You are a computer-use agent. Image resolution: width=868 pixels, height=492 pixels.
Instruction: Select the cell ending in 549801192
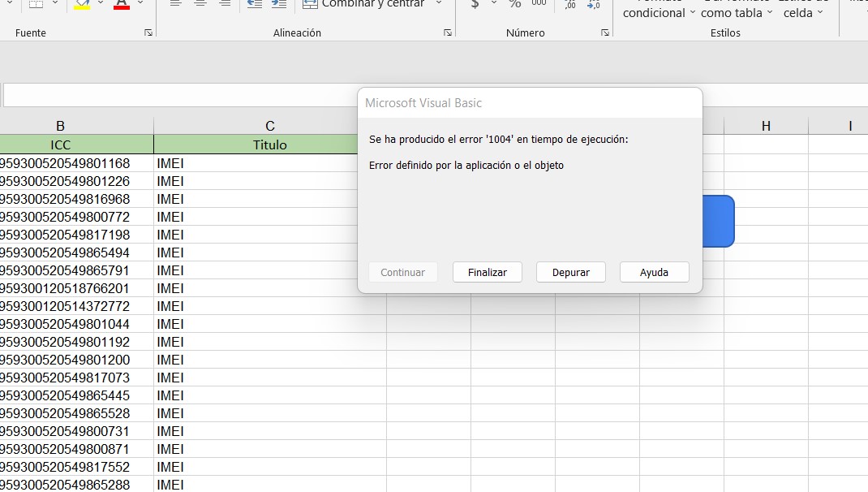point(76,342)
